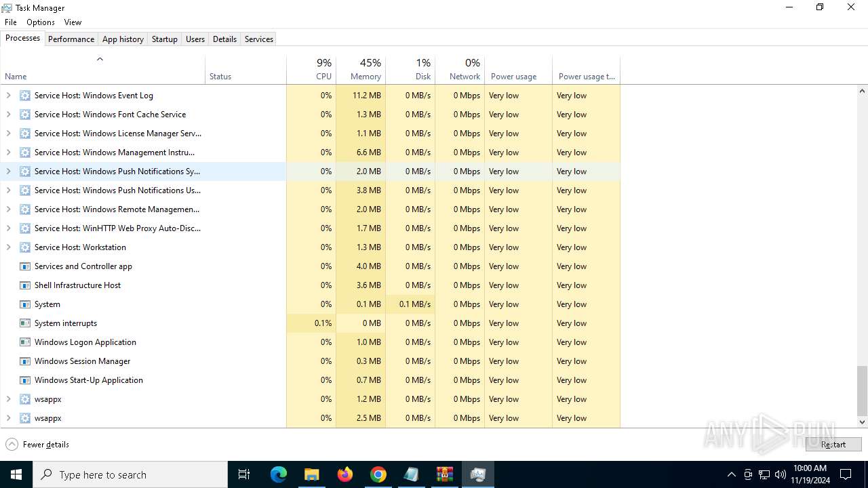This screenshot has height=488, width=868.
Task: Click the gear icon of the 2.5 MB wsappx row
Action: pyautogui.click(x=25, y=418)
